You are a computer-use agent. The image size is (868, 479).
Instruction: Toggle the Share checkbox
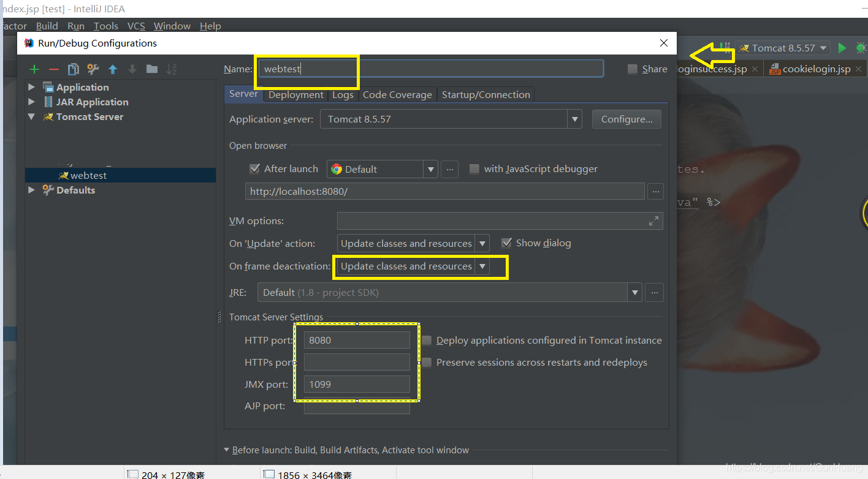[633, 69]
